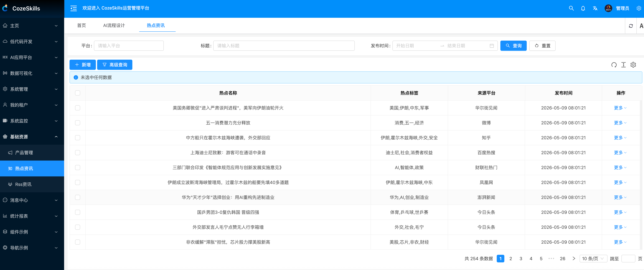Open table column settings gear
644x270 pixels.
[633, 65]
